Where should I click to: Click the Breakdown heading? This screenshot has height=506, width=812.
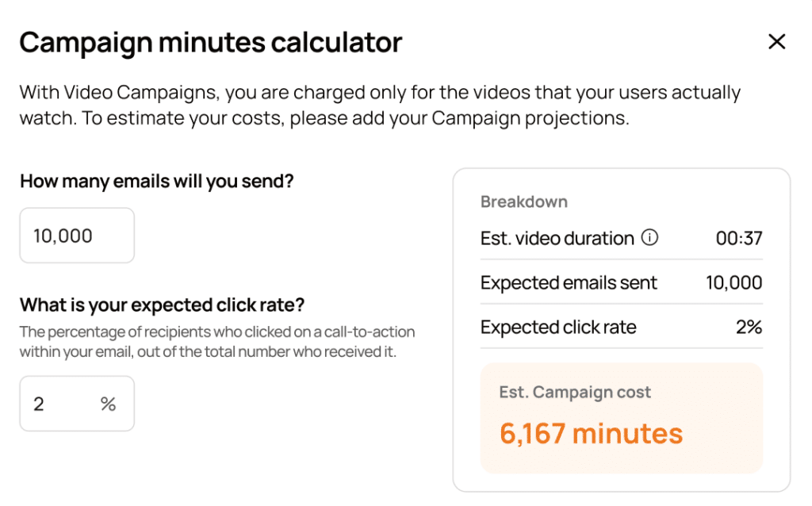pos(523,201)
